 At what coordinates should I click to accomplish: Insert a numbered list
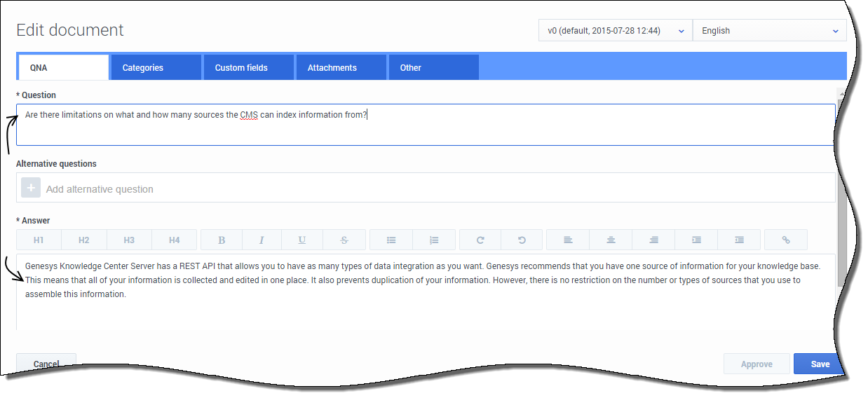pos(434,240)
